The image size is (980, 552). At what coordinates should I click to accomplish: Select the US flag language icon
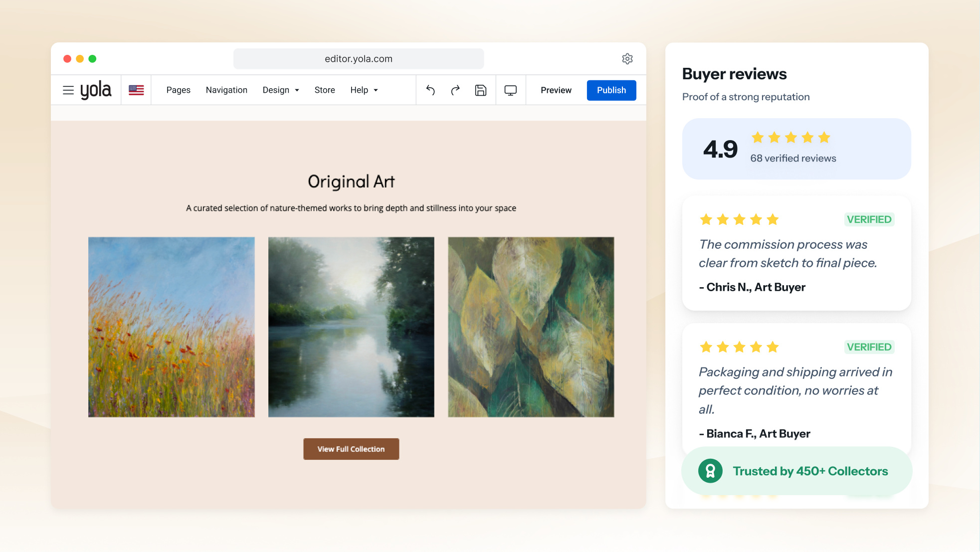(x=136, y=90)
